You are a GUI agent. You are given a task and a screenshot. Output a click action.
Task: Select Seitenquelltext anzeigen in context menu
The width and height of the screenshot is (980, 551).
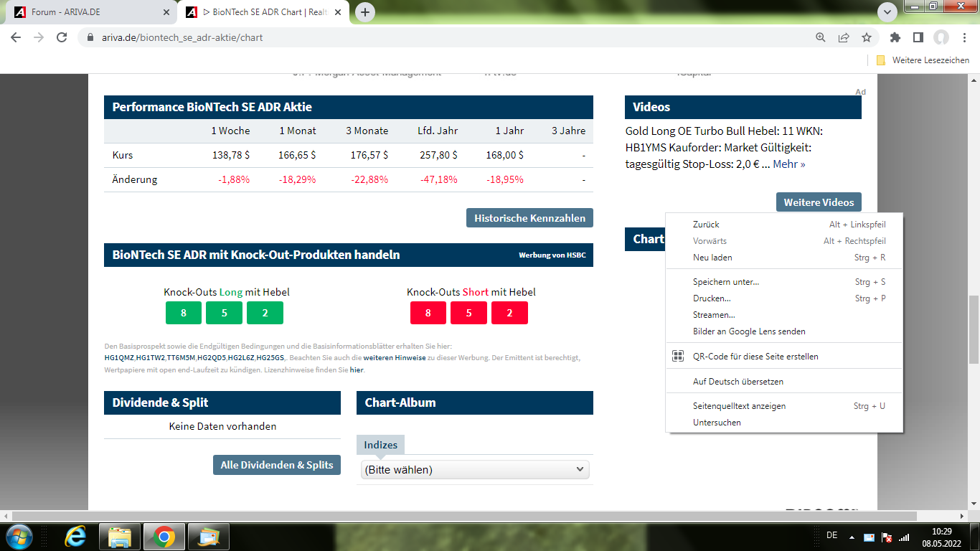784,406
